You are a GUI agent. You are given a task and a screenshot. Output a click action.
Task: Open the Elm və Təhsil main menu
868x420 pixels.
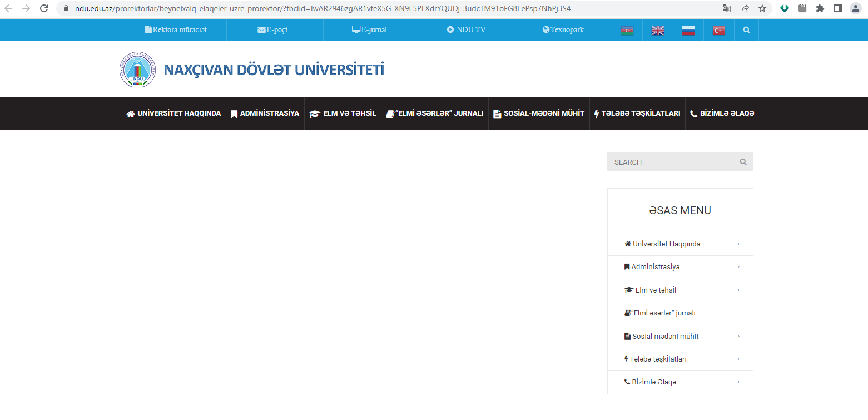click(343, 113)
